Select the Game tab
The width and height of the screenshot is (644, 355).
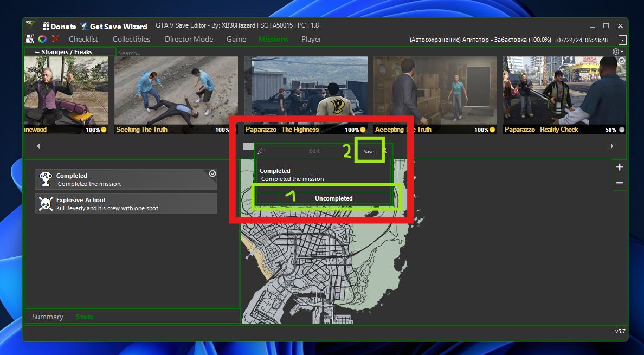coord(236,40)
